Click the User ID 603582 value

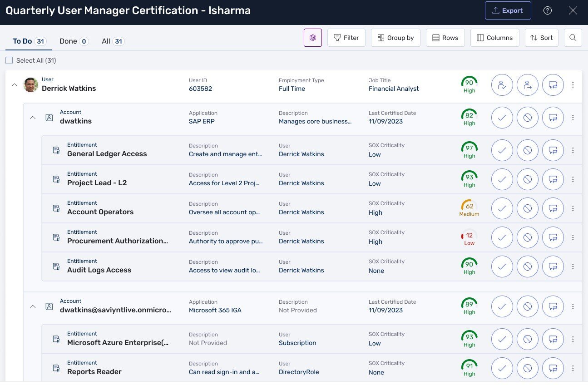(200, 89)
